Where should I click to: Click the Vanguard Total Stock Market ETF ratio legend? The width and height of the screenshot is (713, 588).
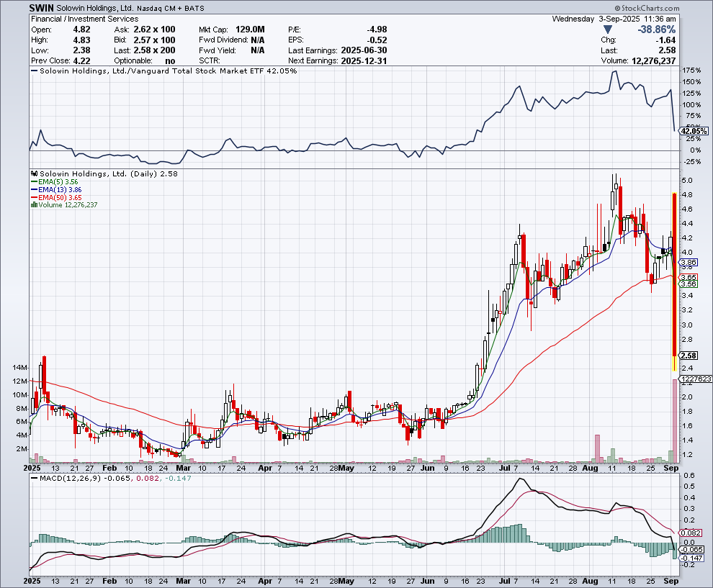click(x=163, y=71)
